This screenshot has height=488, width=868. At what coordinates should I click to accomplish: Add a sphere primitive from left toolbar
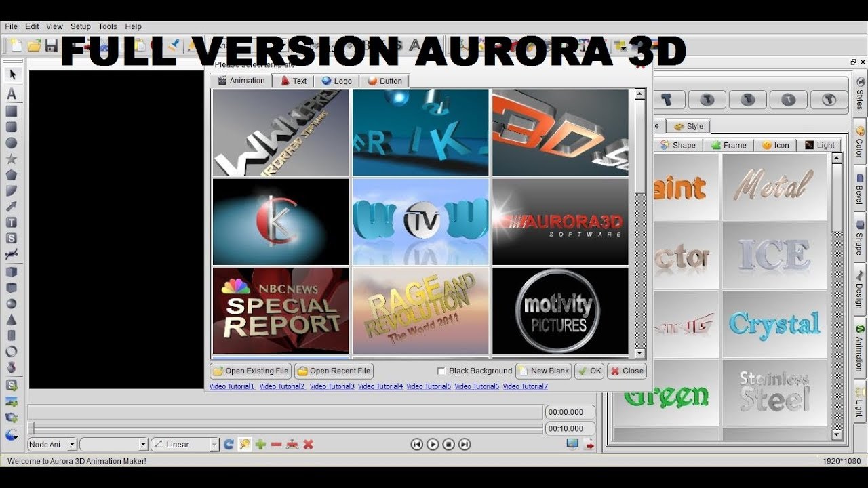tap(12, 304)
